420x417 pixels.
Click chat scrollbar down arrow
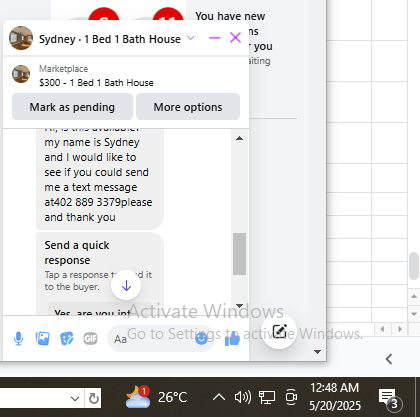[x=239, y=306]
